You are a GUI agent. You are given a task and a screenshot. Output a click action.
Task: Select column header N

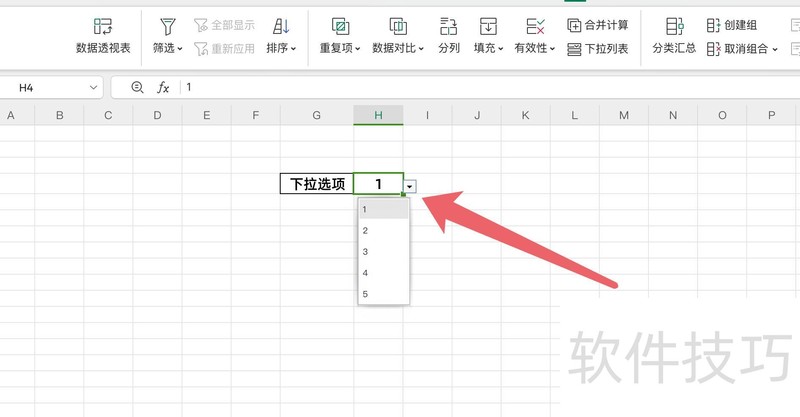click(673, 115)
